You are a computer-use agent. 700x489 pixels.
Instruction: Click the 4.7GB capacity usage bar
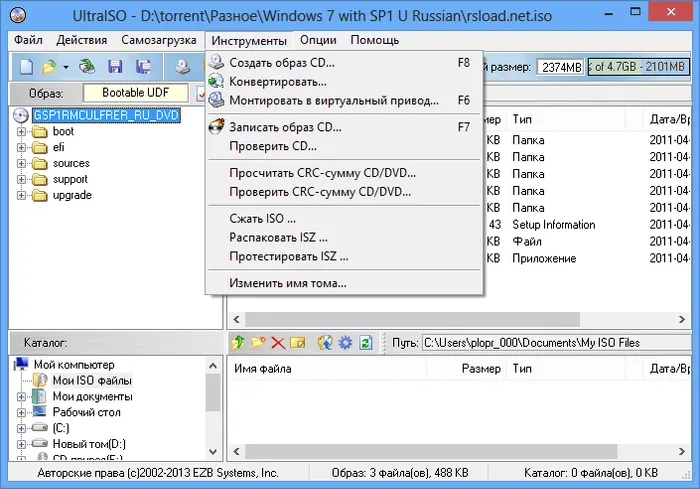point(639,67)
